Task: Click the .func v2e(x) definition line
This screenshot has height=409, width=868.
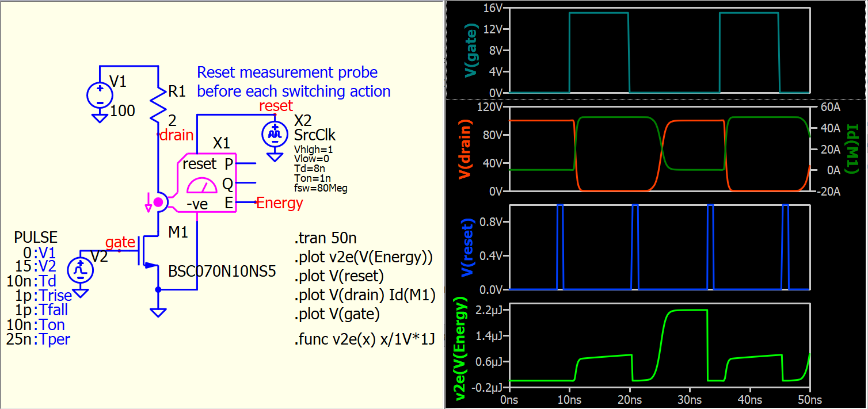Action: pos(364,339)
